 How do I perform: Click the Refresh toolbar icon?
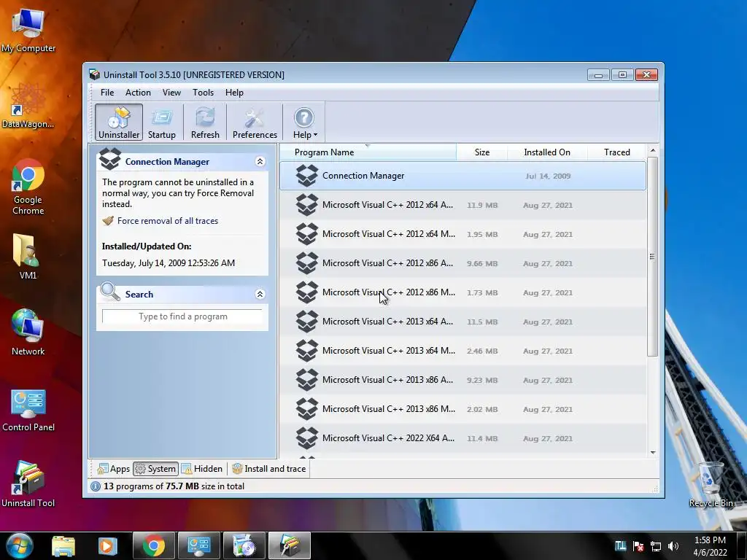(205, 122)
